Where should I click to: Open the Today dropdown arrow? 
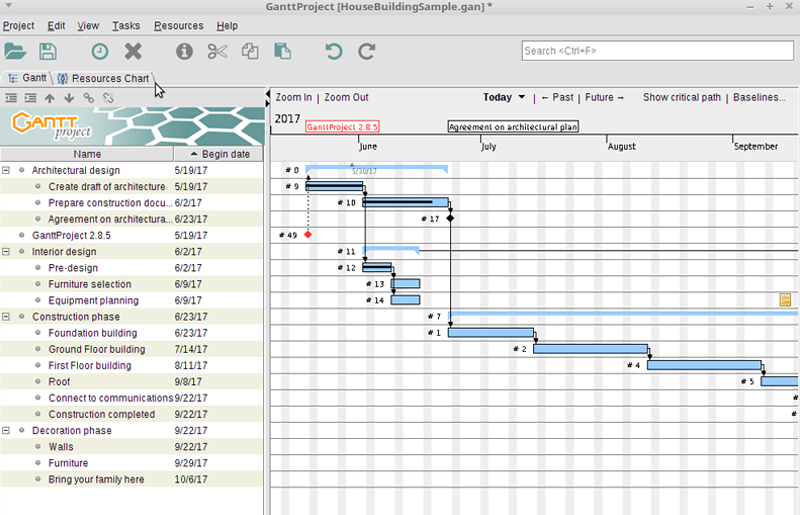(521, 97)
